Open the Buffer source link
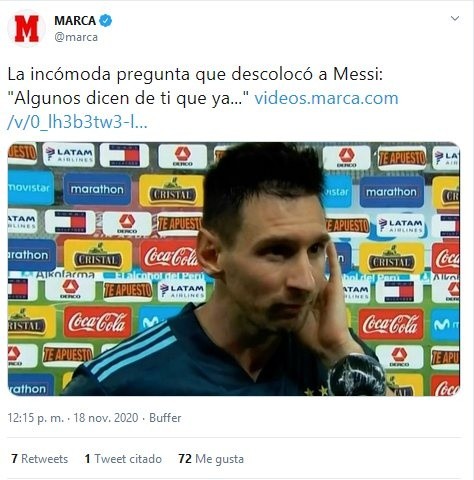This screenshot has height=480, width=474. 165,418
